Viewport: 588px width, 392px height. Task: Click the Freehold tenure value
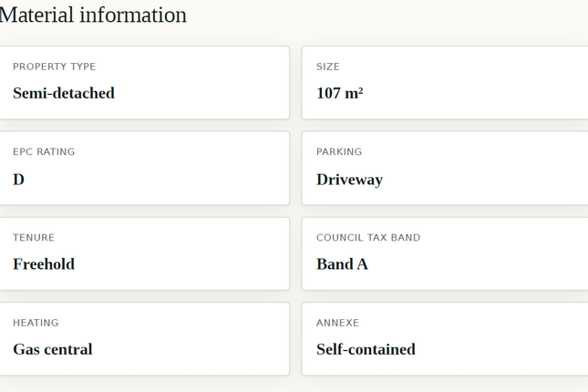point(44,264)
